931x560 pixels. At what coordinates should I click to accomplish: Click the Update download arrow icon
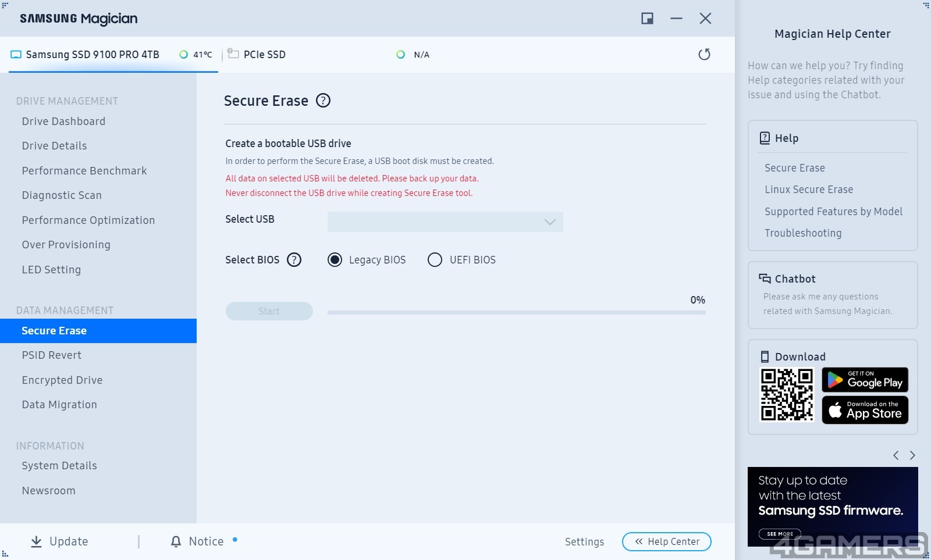(36, 541)
